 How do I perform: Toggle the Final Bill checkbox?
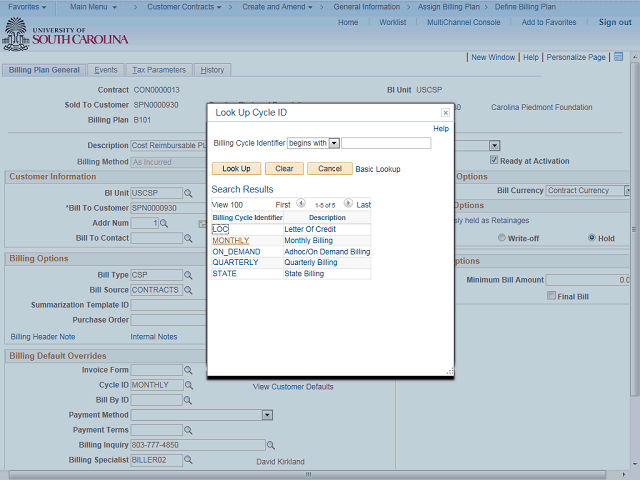pos(551,295)
